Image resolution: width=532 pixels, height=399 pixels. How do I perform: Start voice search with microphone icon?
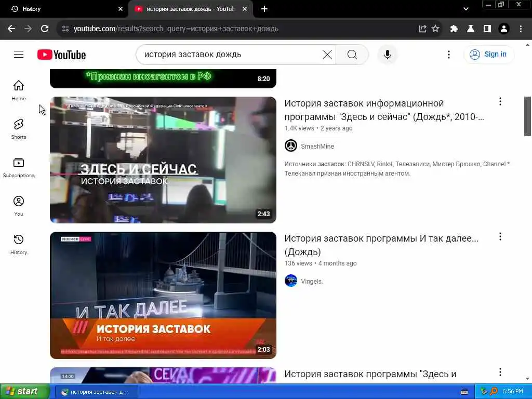point(387,54)
